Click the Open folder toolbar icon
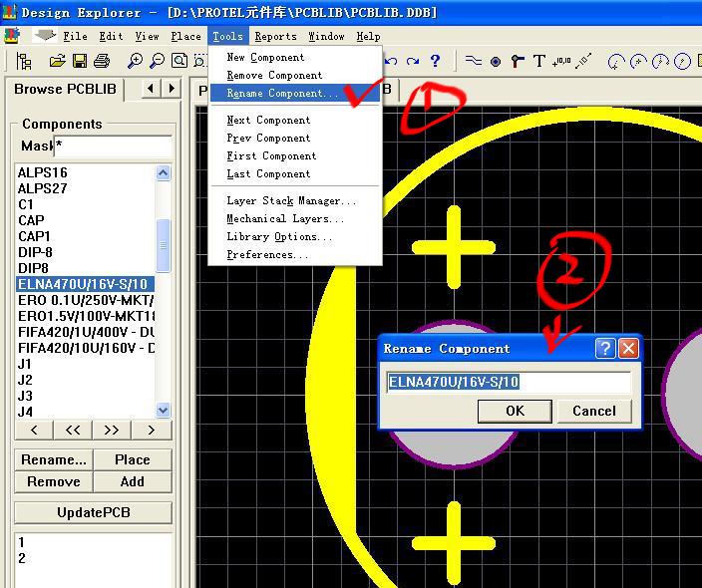 tap(57, 61)
